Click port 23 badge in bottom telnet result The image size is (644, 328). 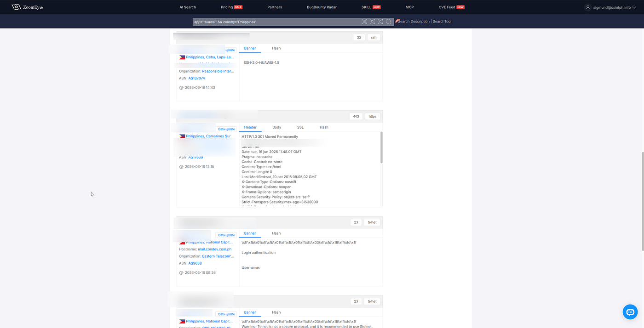356,302
